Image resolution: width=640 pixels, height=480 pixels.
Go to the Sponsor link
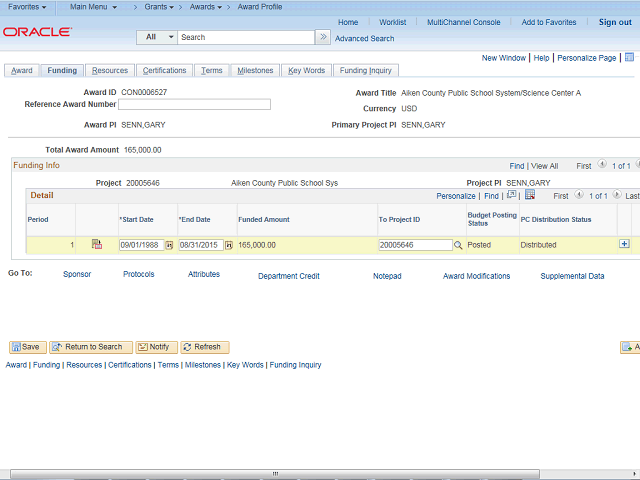pos(77,274)
